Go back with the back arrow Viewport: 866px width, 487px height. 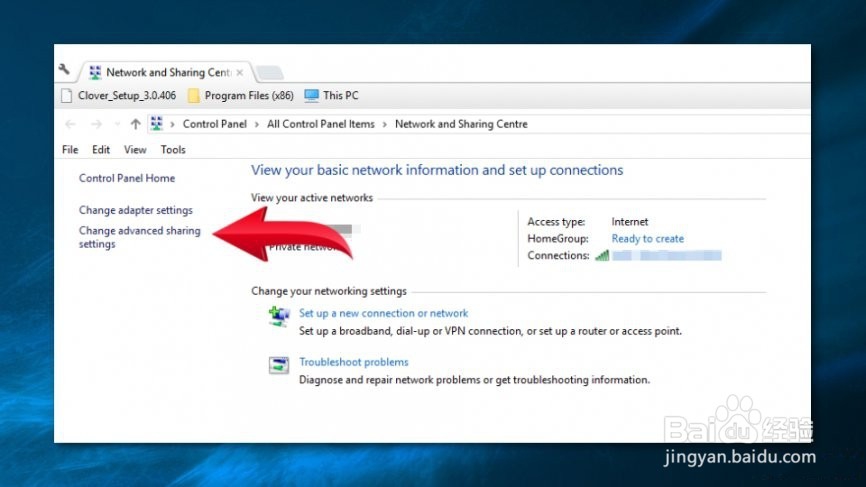[x=70, y=124]
